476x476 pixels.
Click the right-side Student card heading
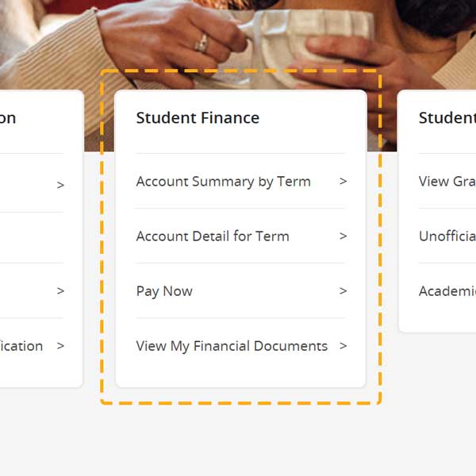pyautogui.click(x=447, y=118)
